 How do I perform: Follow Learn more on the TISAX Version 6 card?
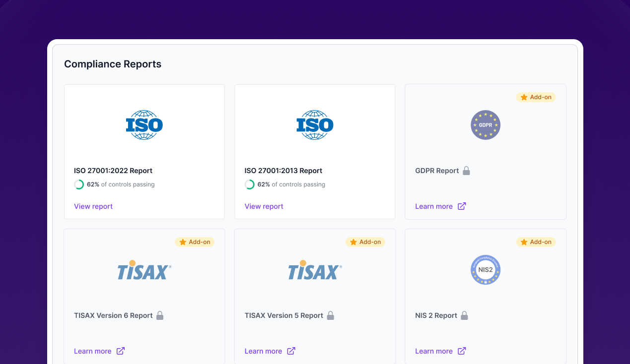click(x=93, y=351)
